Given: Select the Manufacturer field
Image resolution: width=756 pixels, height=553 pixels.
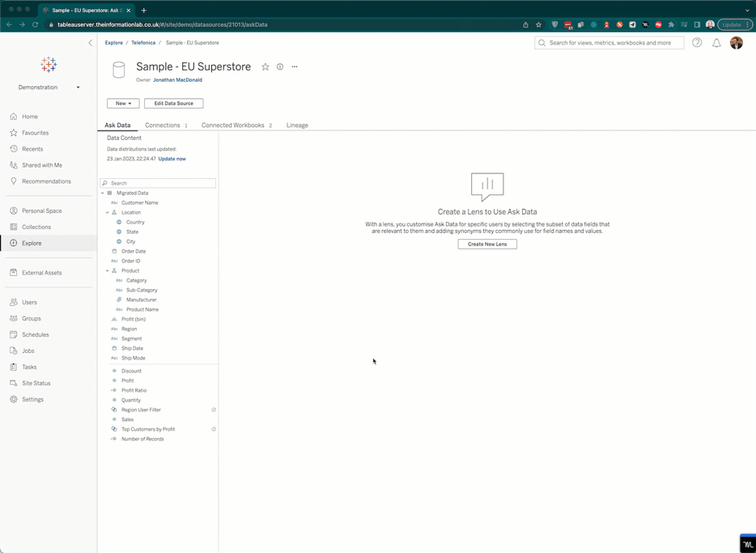Looking at the screenshot, I should pyautogui.click(x=142, y=300).
